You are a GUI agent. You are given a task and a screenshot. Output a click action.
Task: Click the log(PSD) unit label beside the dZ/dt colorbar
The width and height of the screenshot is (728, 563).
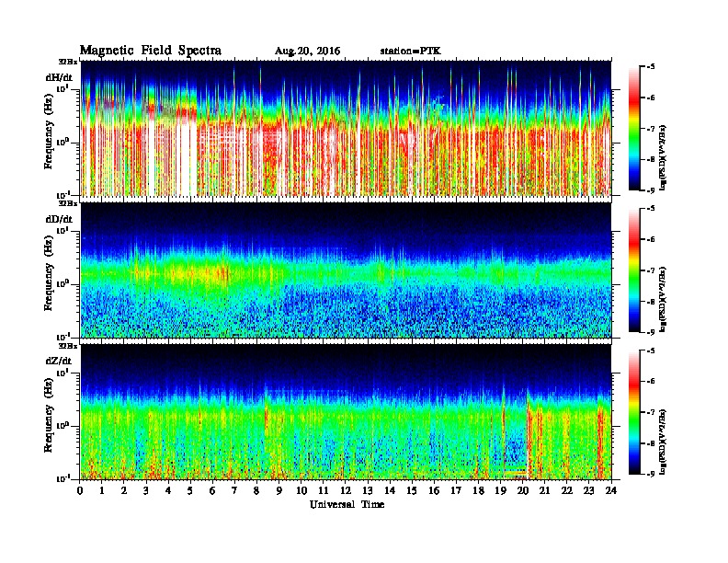click(663, 442)
